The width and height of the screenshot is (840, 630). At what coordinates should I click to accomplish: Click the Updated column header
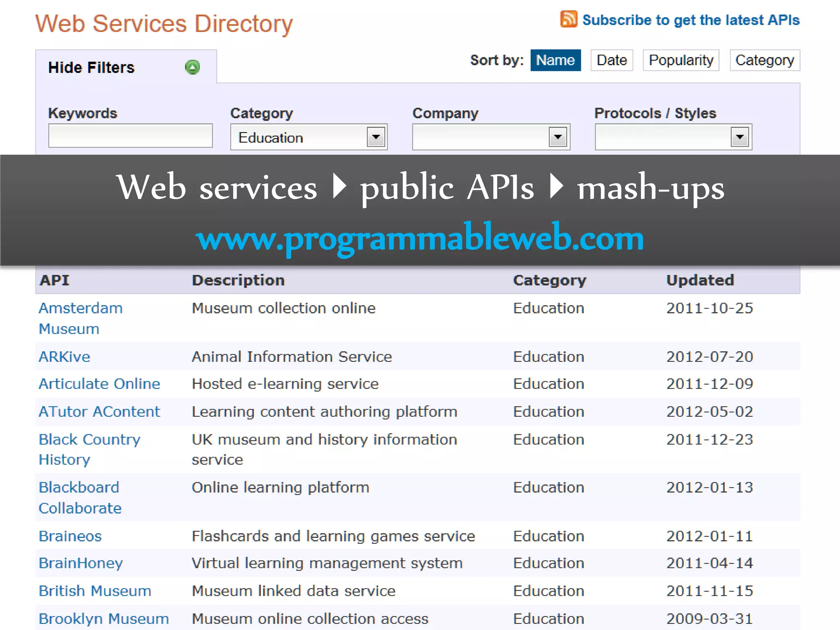tap(700, 280)
